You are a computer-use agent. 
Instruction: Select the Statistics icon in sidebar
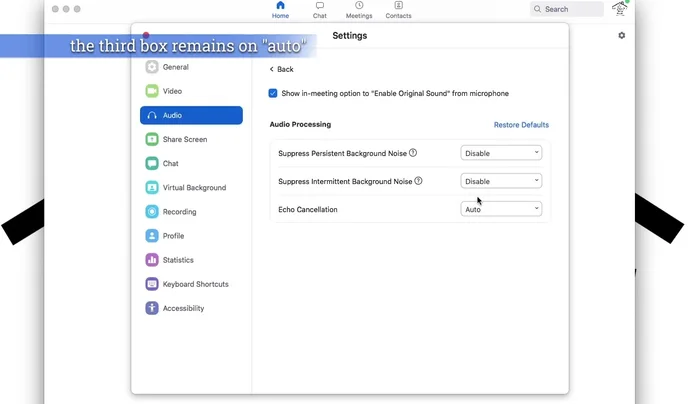coord(152,260)
